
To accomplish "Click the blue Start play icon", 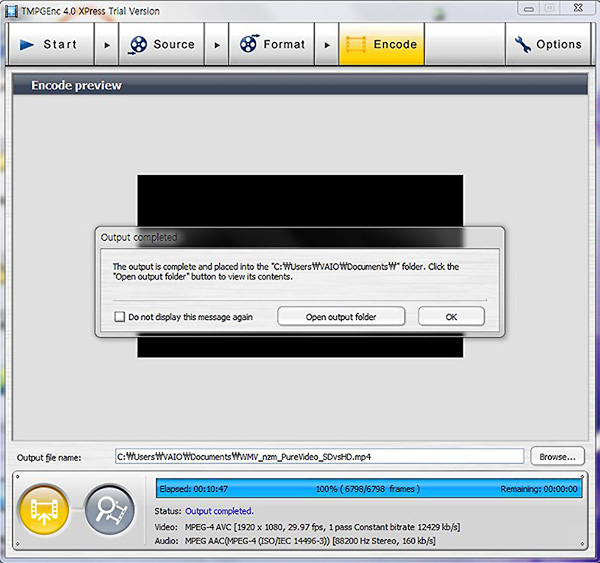I will click(27, 45).
